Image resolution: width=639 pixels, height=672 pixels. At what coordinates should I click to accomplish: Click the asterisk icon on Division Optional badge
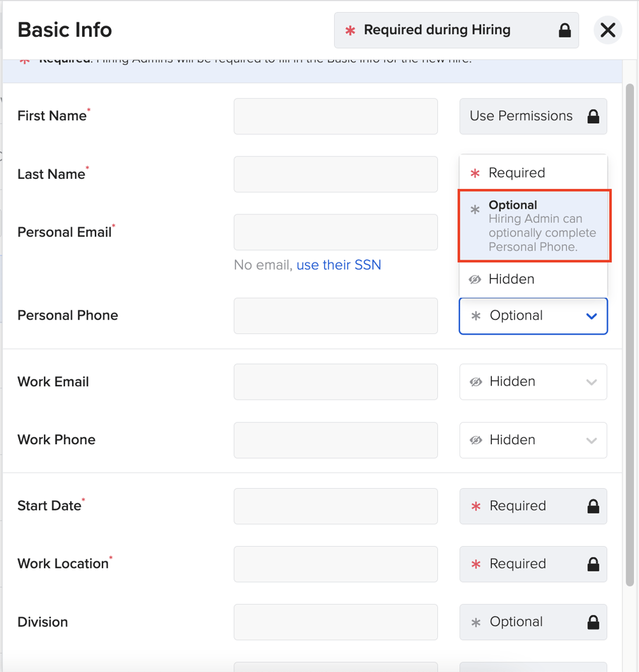click(x=477, y=622)
